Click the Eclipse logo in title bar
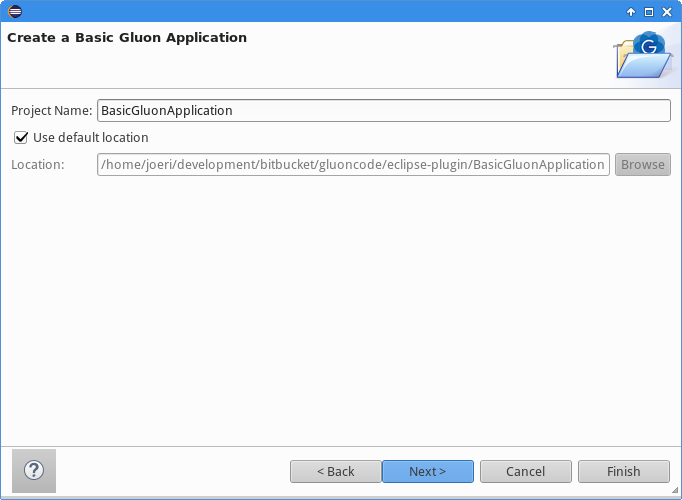This screenshot has height=500, width=682. pos(15,11)
